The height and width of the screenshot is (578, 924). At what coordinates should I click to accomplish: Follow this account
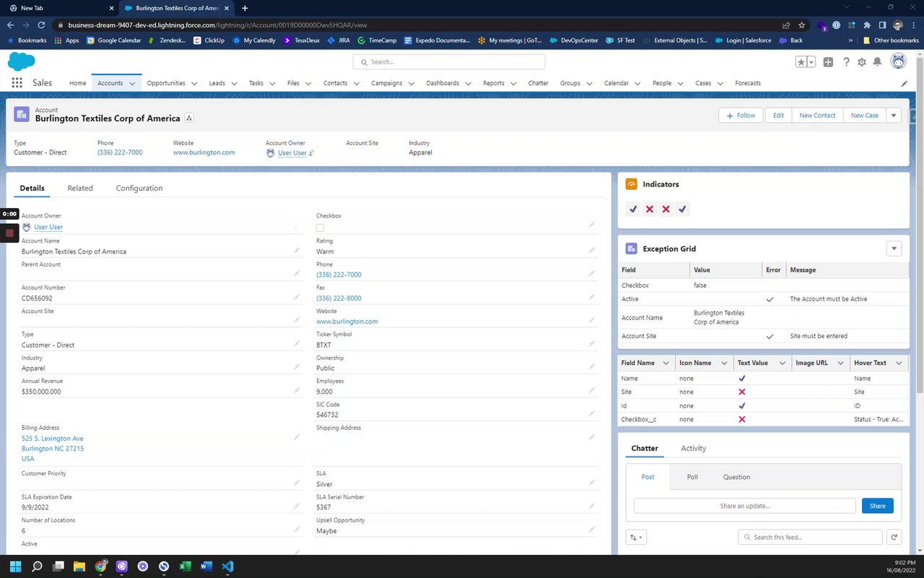[741, 116]
